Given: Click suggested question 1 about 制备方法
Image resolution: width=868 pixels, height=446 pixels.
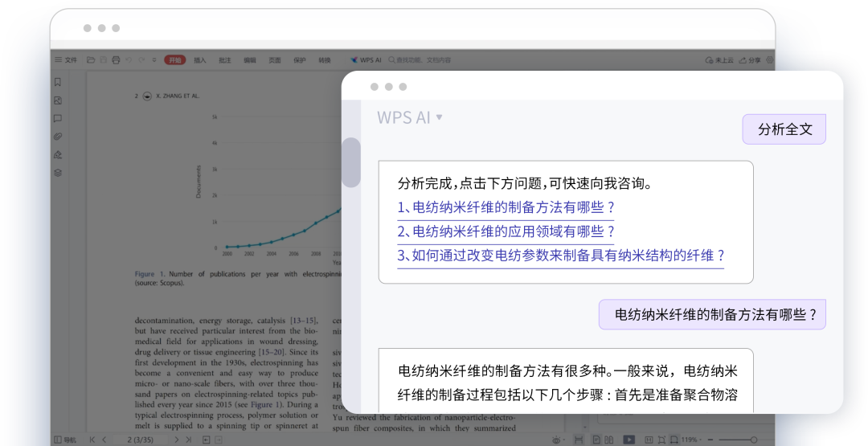Looking at the screenshot, I should 506,207.
